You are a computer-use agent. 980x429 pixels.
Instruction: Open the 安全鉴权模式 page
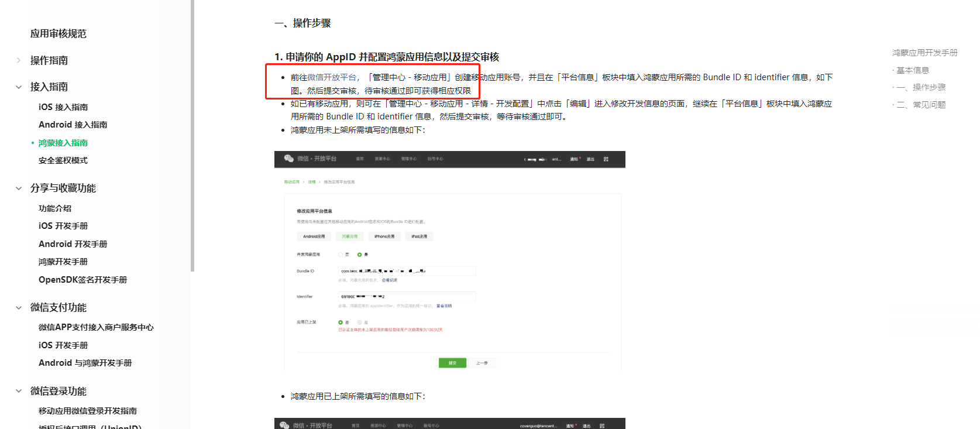pyautogui.click(x=63, y=160)
